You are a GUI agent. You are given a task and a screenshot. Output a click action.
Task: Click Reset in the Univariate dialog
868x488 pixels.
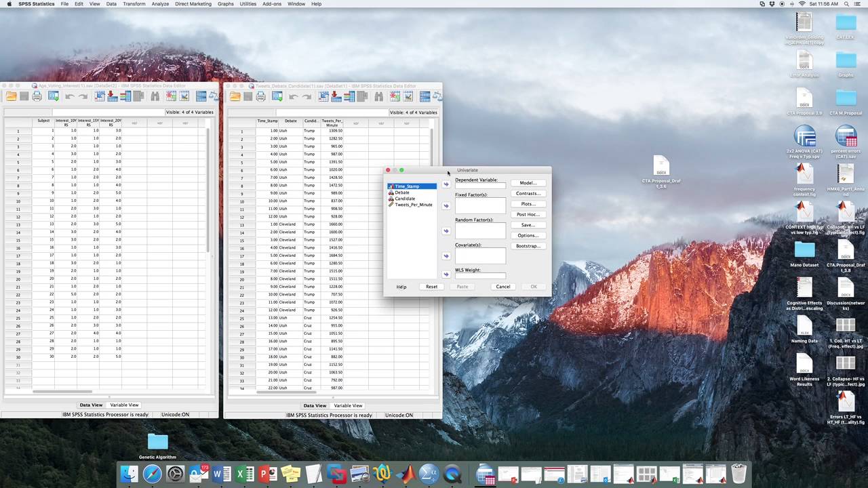(431, 287)
